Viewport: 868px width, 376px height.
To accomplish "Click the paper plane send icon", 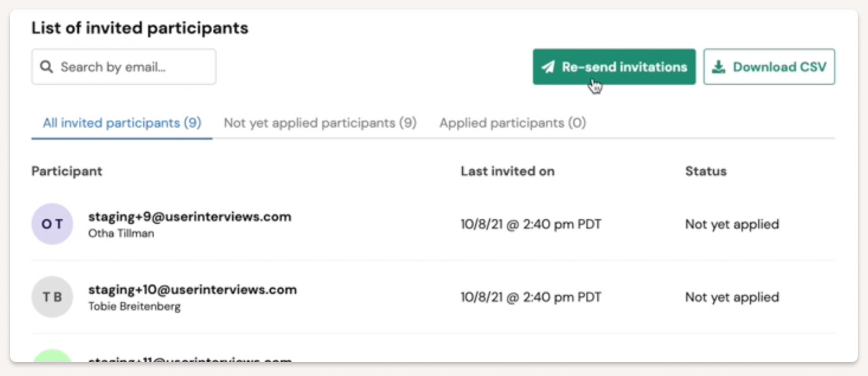I will click(x=548, y=67).
